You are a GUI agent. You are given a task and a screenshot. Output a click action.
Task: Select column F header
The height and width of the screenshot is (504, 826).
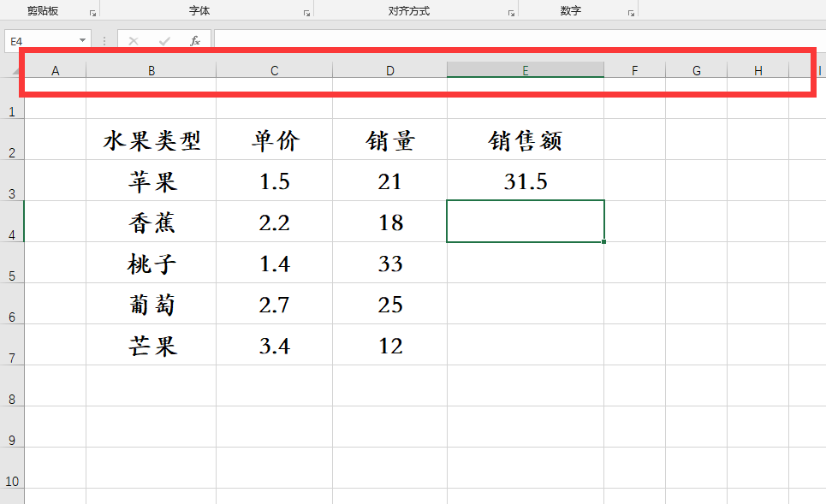tap(635, 70)
